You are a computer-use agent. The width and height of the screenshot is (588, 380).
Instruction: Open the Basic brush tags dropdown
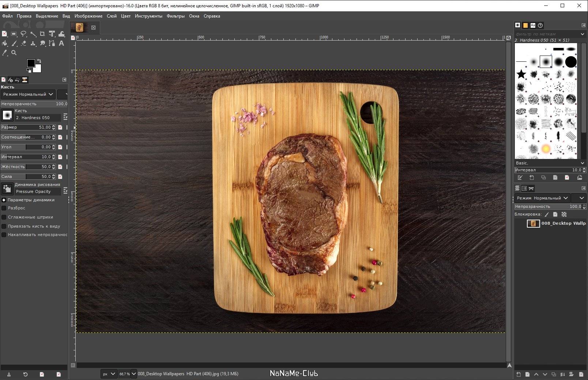point(583,163)
